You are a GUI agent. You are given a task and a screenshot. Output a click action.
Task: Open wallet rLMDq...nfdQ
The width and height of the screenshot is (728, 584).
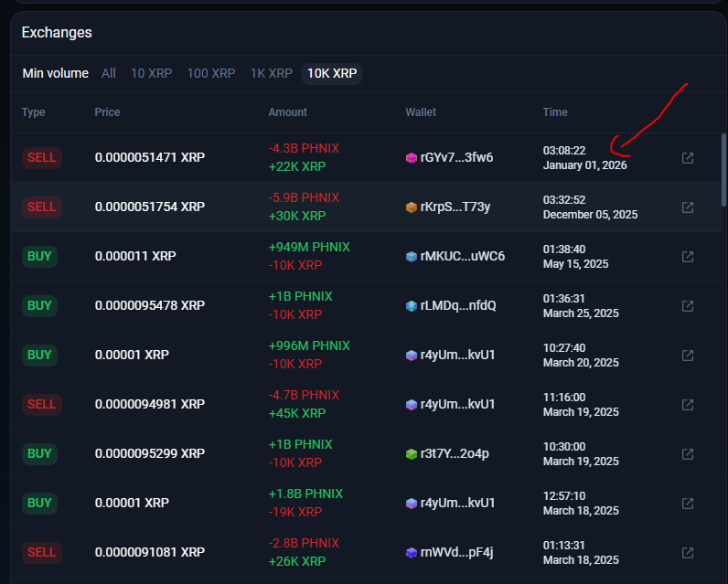point(458,305)
